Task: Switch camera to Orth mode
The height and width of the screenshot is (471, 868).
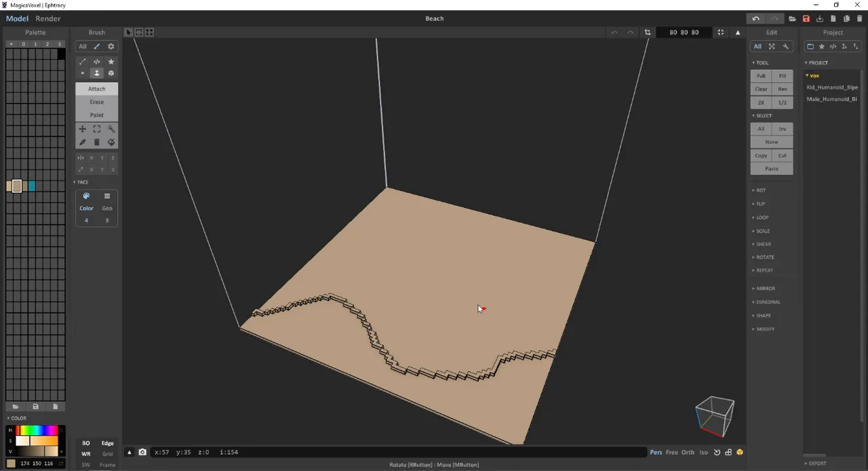Action: pyautogui.click(x=688, y=452)
